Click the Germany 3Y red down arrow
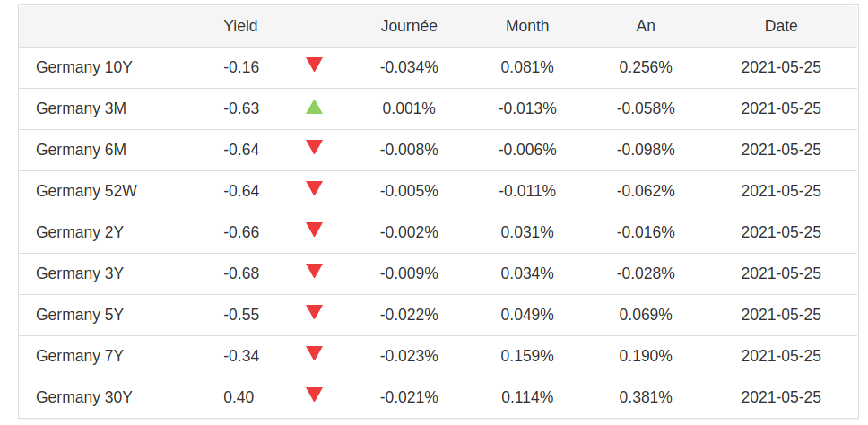This screenshot has height=425, width=868. click(x=314, y=271)
